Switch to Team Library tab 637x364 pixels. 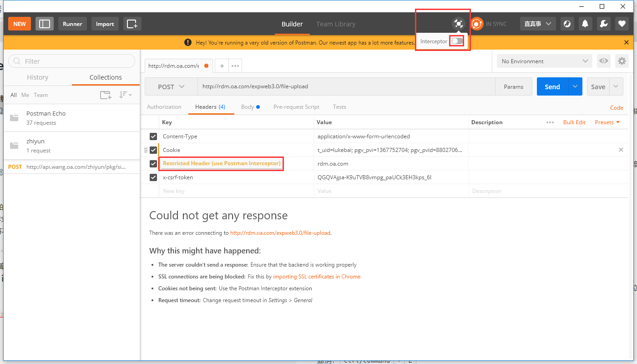coord(336,24)
